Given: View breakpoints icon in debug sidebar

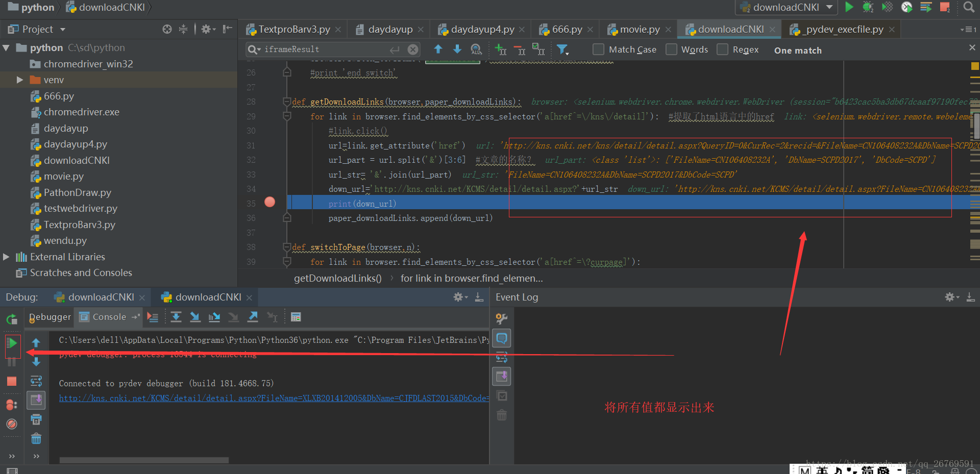Looking at the screenshot, I should [12, 405].
